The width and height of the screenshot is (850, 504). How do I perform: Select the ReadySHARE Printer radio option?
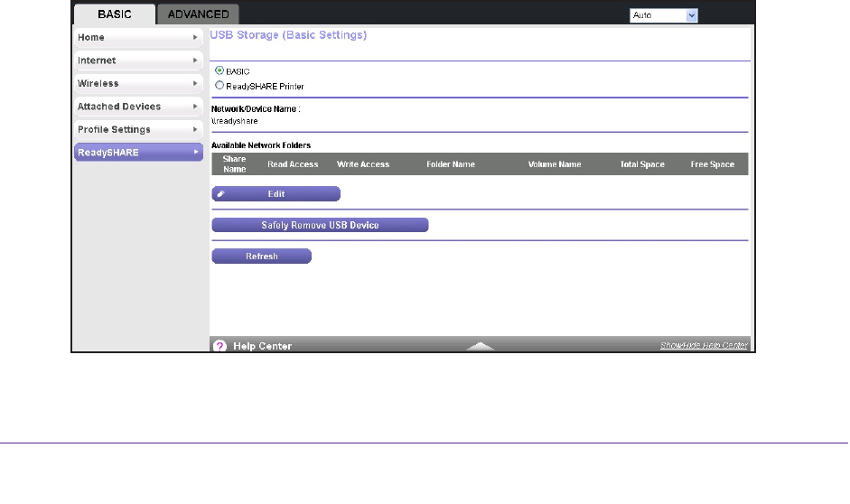(219, 86)
